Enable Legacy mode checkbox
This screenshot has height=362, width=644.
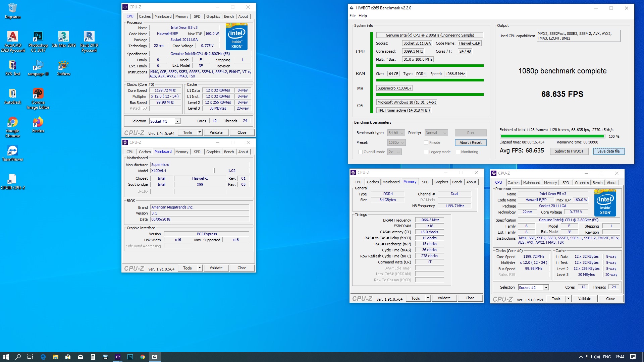426,152
